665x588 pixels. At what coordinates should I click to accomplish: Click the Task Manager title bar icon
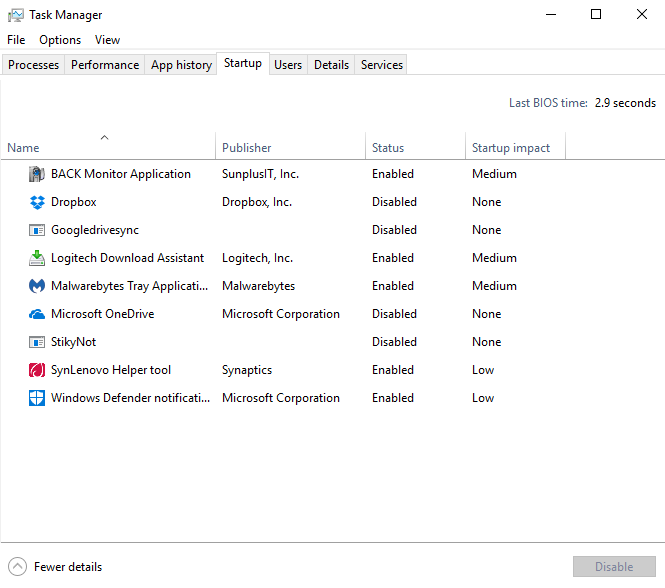point(16,15)
